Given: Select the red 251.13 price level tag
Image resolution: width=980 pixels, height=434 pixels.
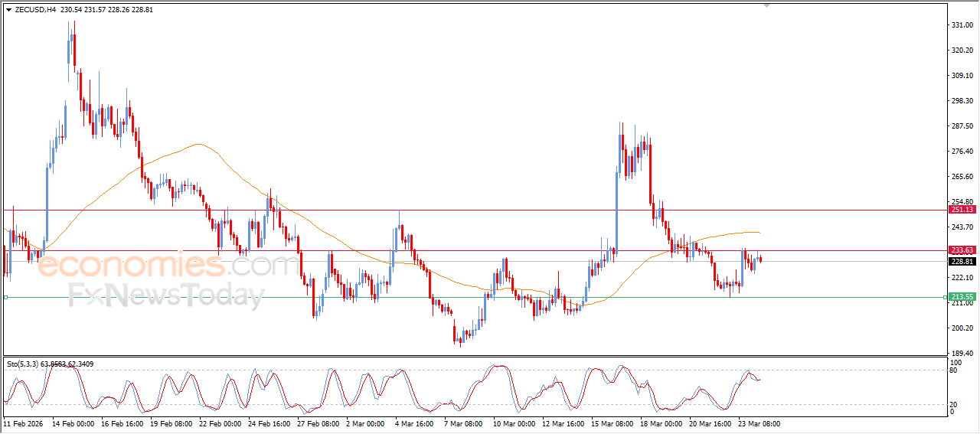Looking at the screenshot, I should (x=962, y=210).
